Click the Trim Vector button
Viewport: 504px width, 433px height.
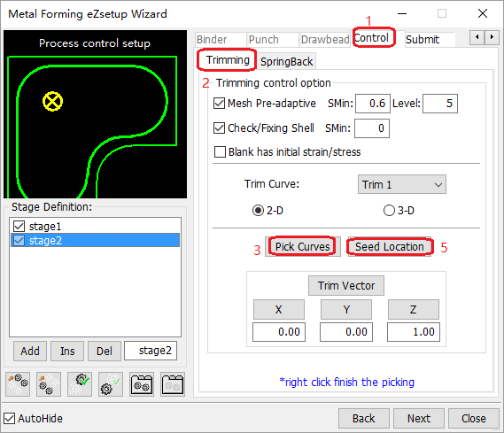coord(346,285)
